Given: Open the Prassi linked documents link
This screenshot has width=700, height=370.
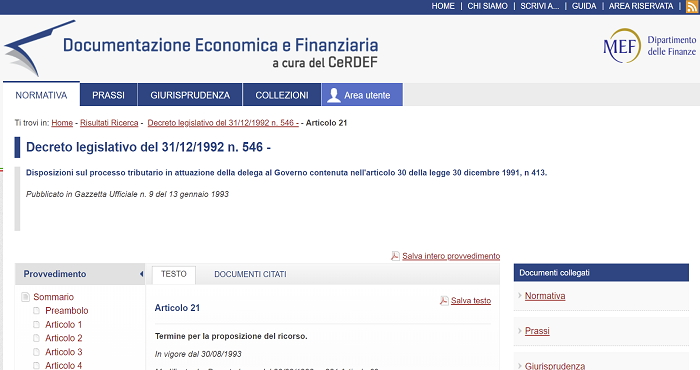Looking at the screenshot, I should coord(537,331).
